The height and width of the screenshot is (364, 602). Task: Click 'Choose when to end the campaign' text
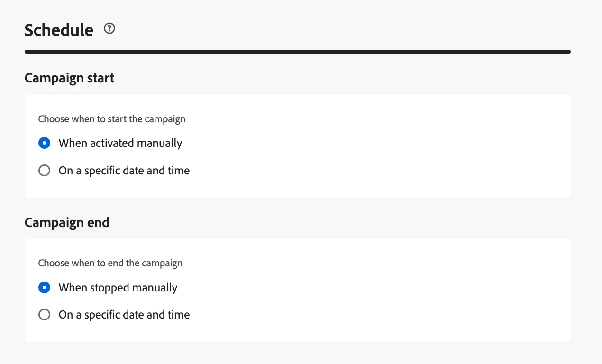(x=110, y=263)
